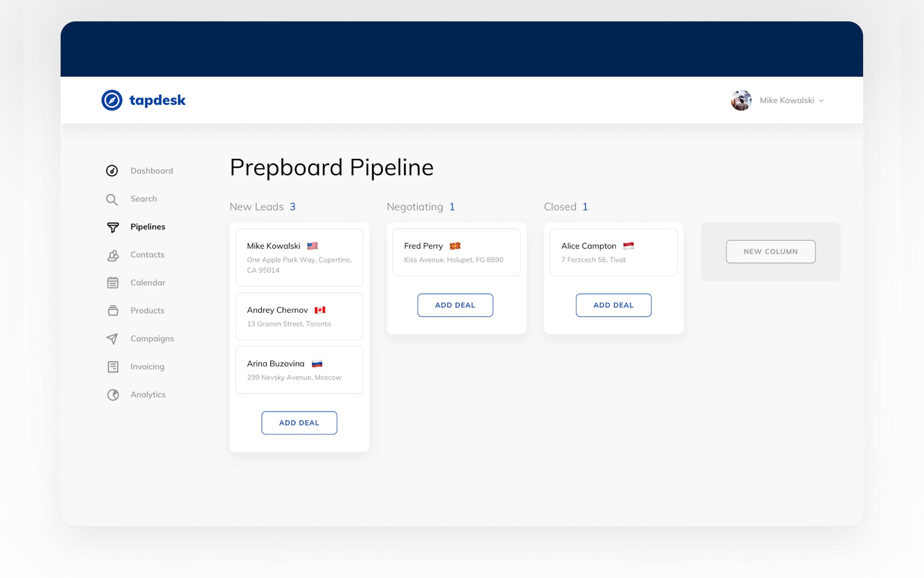
Task: Click the Calendar icon in sidebar
Action: tap(113, 283)
